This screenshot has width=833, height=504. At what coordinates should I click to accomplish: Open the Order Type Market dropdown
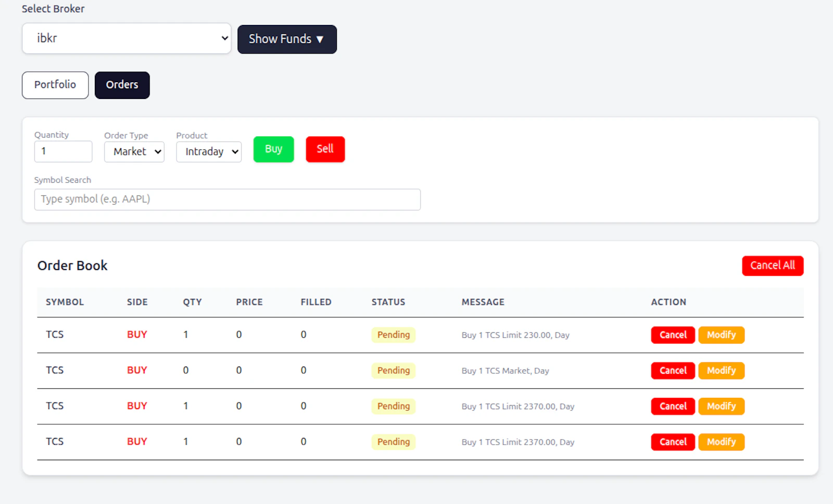tap(134, 152)
